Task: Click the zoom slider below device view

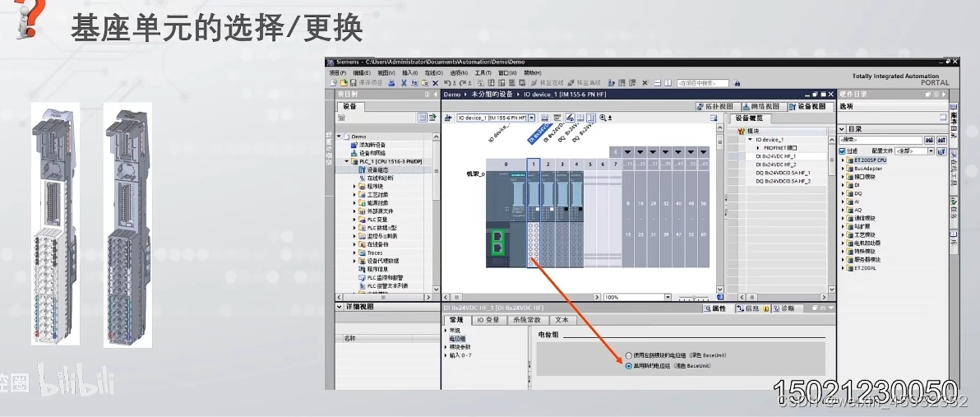Action: (694, 298)
